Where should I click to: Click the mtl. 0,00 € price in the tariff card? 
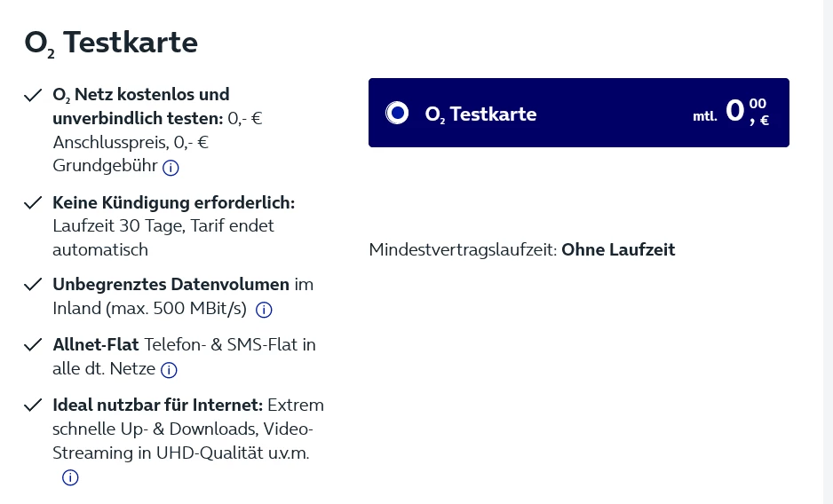731,112
